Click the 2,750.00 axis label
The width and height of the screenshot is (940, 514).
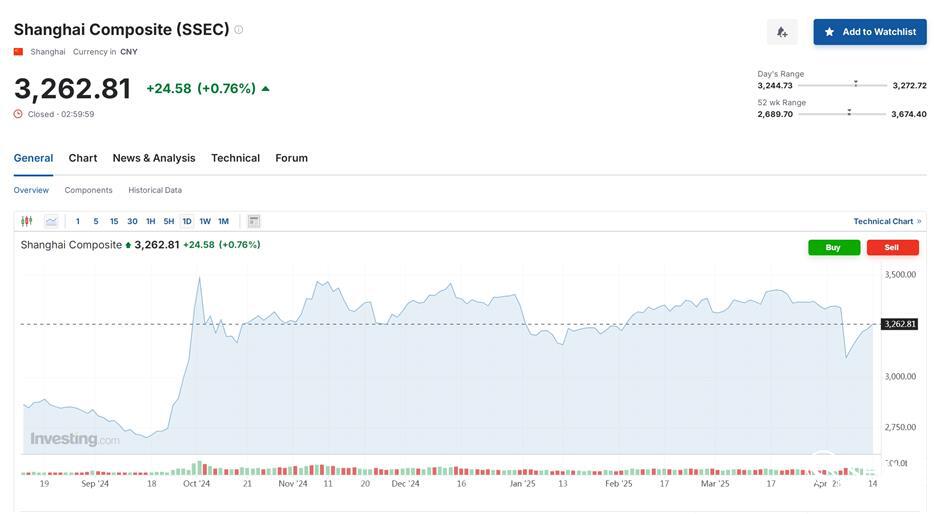pos(900,427)
